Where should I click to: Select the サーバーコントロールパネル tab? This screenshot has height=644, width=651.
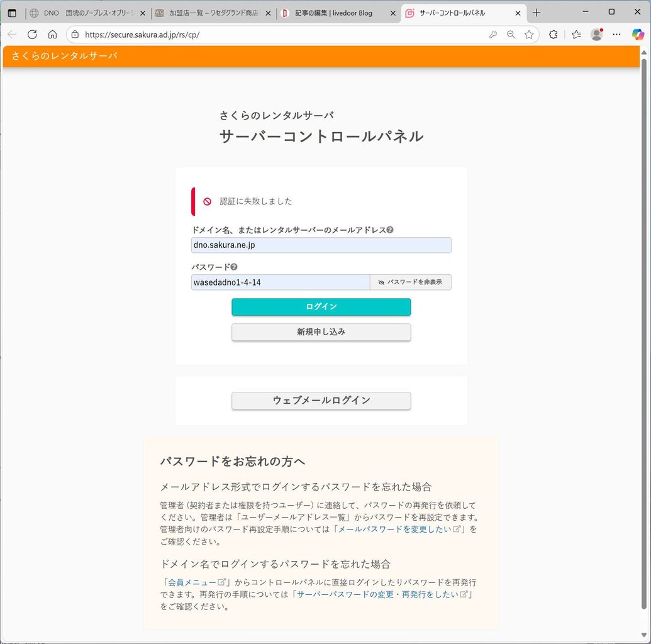point(464,13)
